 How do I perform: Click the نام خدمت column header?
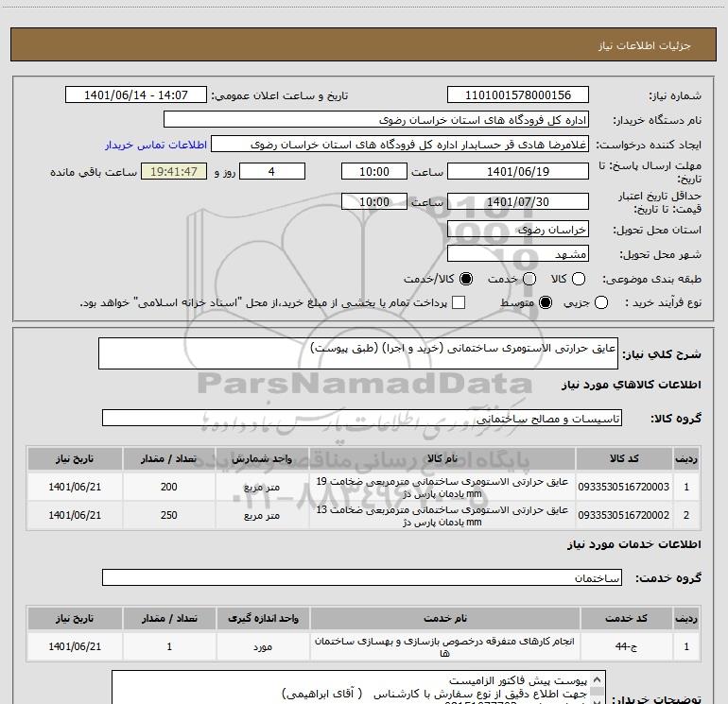[444, 619]
